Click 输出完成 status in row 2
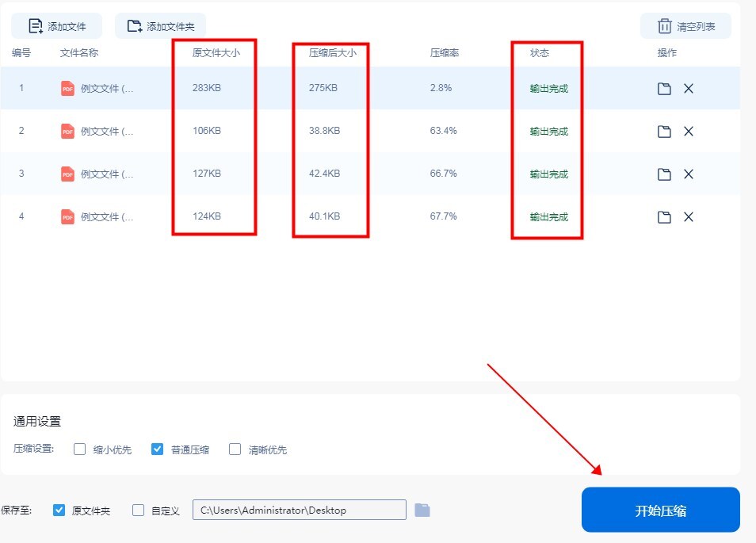Screen dimensions: 756x543 [549, 132]
